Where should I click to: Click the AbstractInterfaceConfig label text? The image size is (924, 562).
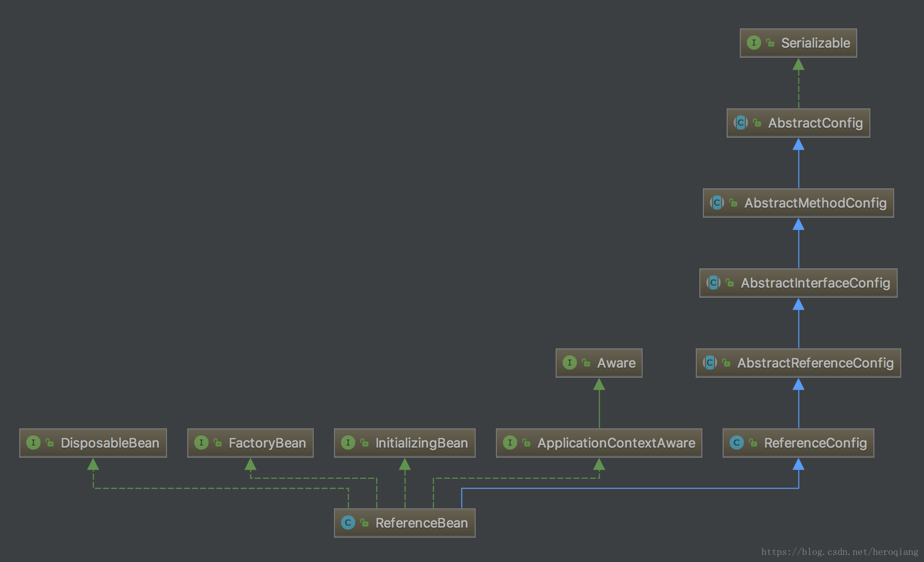click(815, 283)
